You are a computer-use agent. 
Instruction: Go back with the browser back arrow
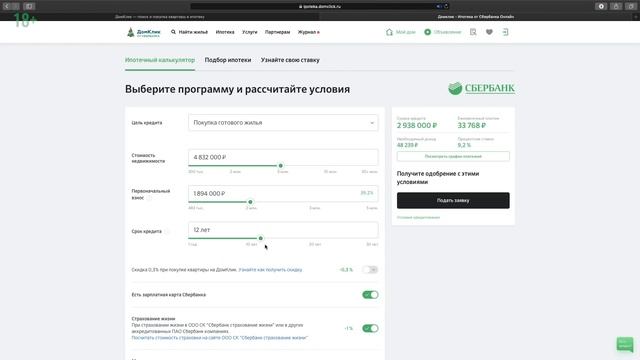click(7, 6)
